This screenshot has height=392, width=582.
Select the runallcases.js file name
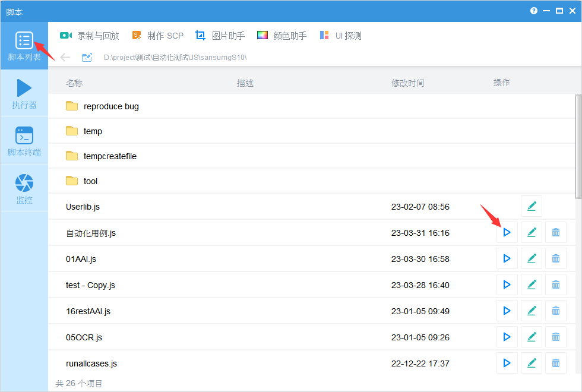(x=91, y=363)
